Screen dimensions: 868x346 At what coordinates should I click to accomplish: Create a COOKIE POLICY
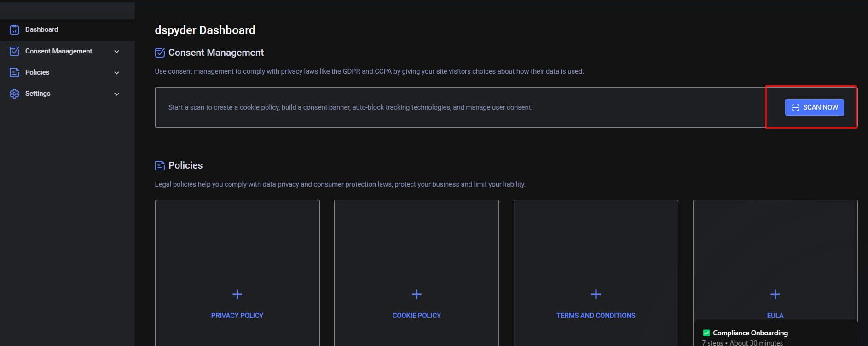(x=417, y=273)
